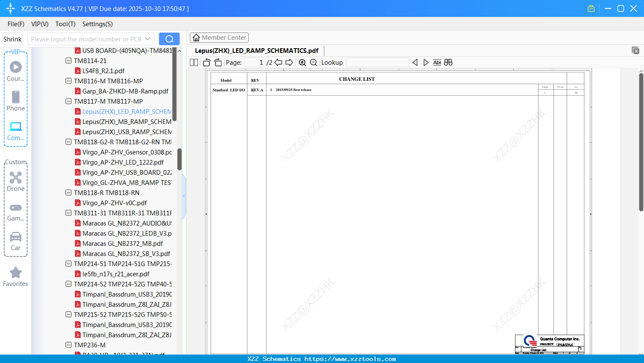Close the open document tab panel icon
This screenshot has width=644, height=363.
coord(635,50)
